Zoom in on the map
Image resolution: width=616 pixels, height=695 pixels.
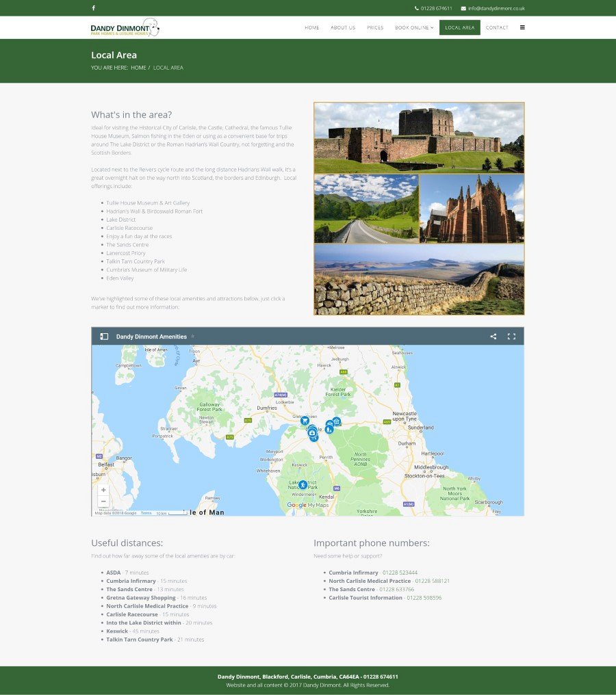pos(103,490)
